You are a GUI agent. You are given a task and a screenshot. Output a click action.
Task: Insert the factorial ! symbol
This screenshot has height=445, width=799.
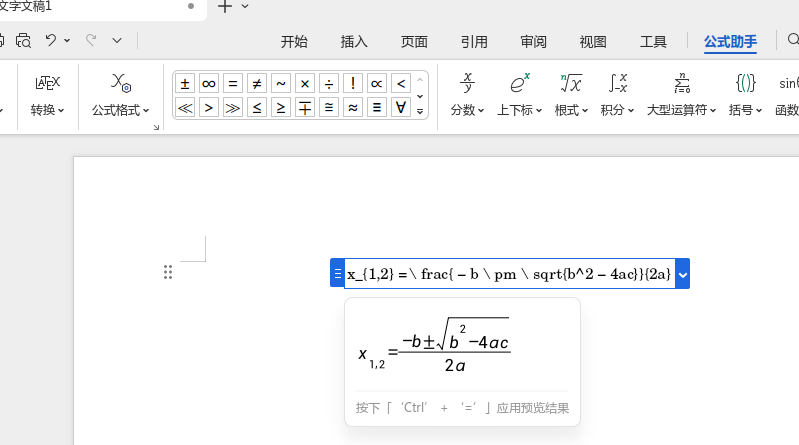[x=353, y=84]
